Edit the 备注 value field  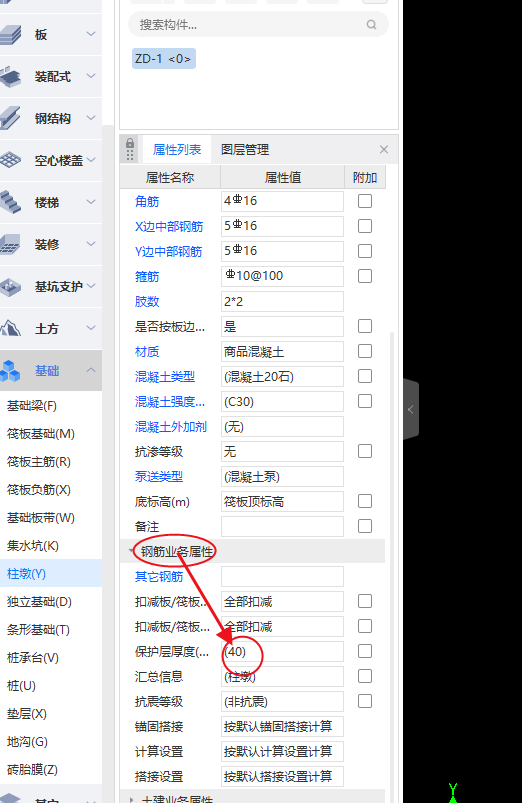coord(282,526)
